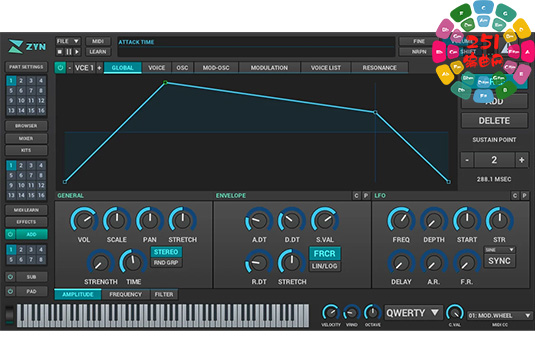The width and height of the screenshot is (535, 363).
Task: Toggle the VCE 1 power button
Action: [x=60, y=68]
